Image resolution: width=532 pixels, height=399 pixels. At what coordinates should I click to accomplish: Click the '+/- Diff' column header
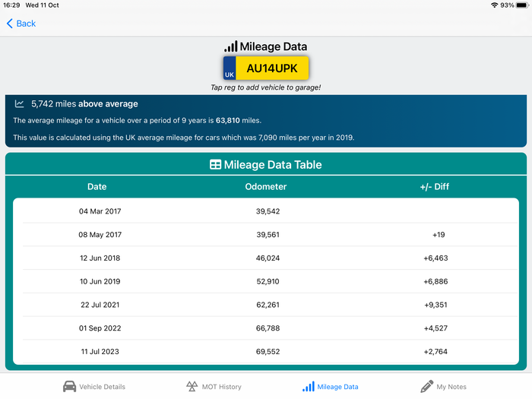click(x=434, y=187)
